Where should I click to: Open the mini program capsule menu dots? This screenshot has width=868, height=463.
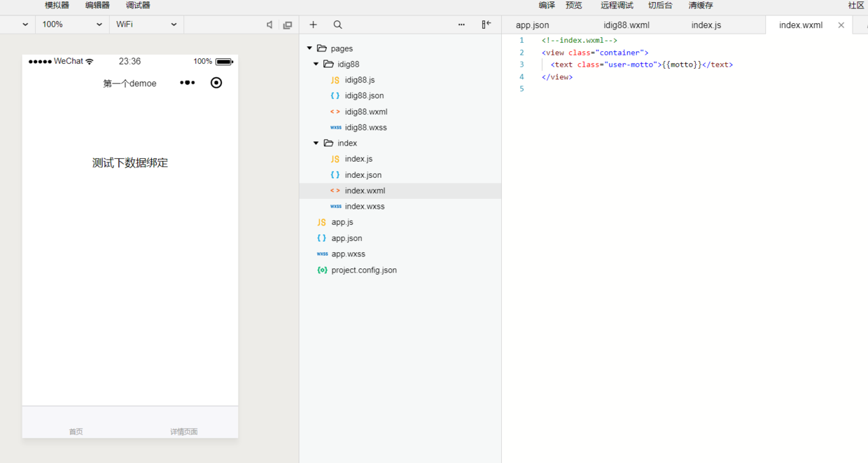coord(187,83)
